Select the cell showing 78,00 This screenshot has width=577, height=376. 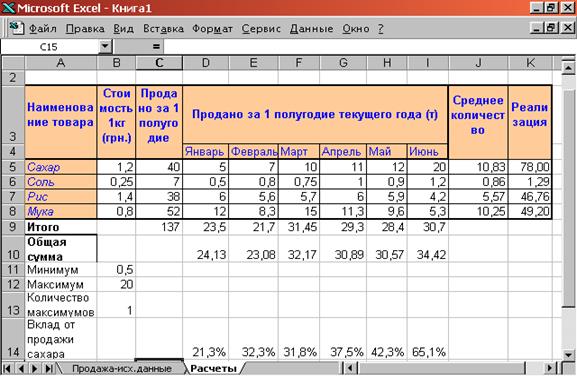(x=530, y=167)
